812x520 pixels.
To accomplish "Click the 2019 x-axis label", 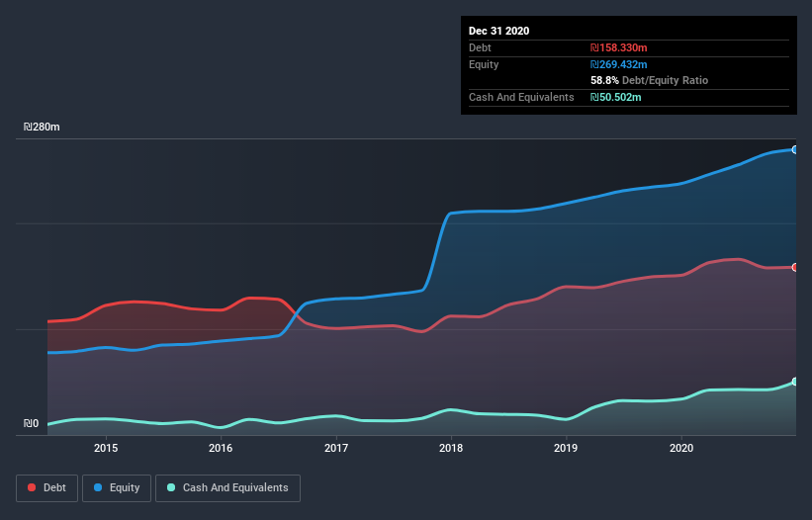I will (x=566, y=448).
